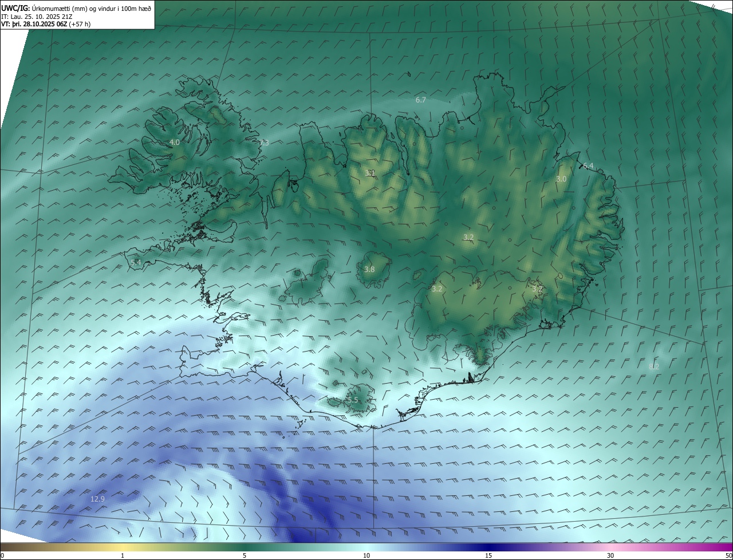The image size is (733, 560).
Task: Select the 8.2 value off the southeast coast
Action: click(654, 366)
